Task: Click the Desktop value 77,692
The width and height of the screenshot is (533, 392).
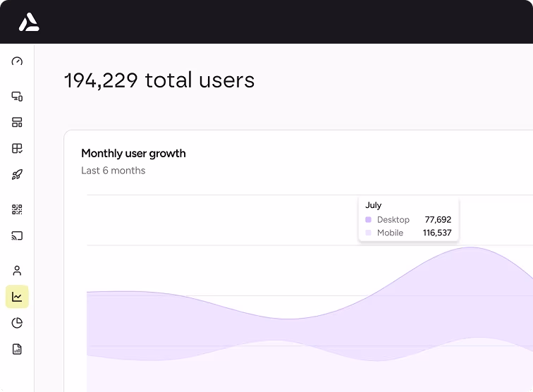Action: click(x=438, y=220)
